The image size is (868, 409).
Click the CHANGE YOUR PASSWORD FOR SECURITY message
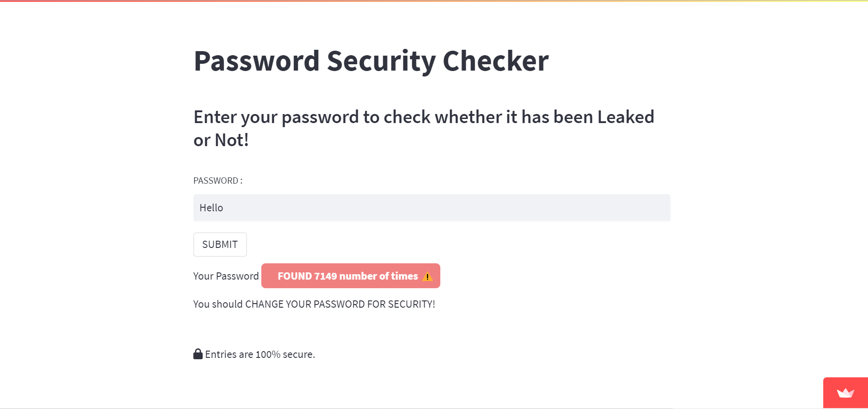click(314, 304)
